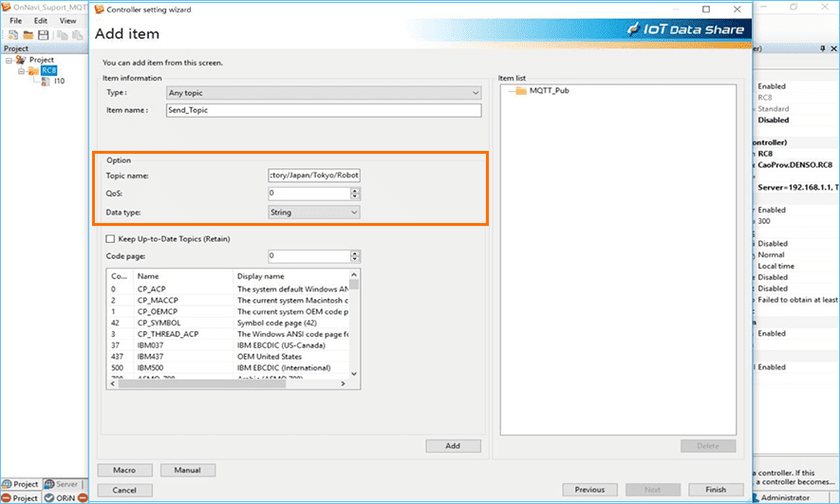The width and height of the screenshot is (840, 504).
Task: Select the CP_ACP row in code page list
Action: point(228,289)
